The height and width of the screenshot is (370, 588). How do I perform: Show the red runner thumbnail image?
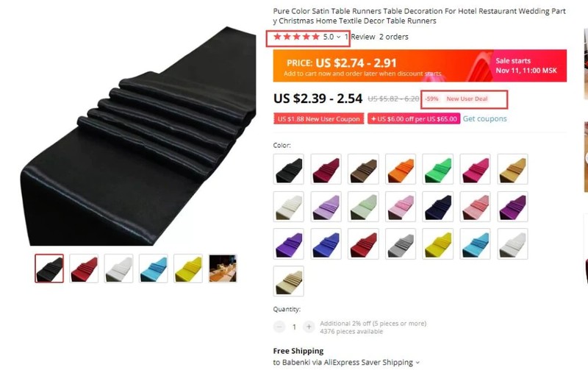(84, 268)
